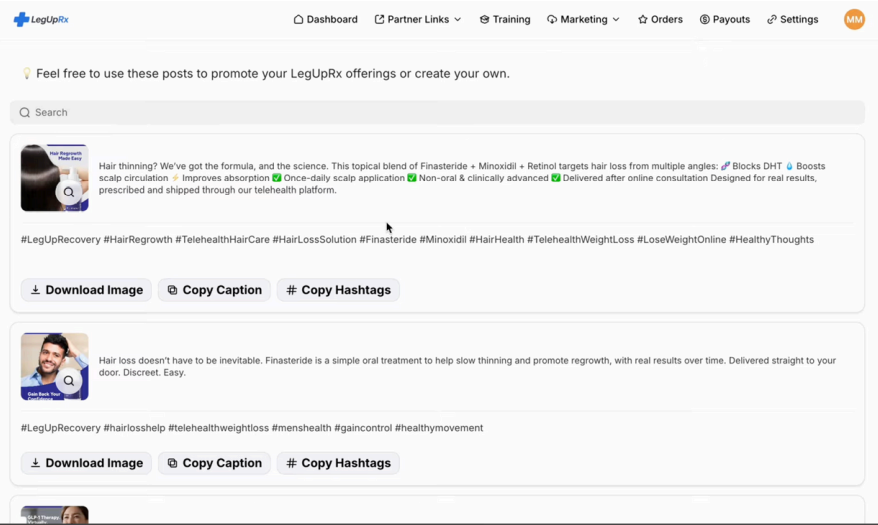Screen dimensions: 878x525
Task: Click the LegUpRx logo
Action: click(x=41, y=19)
